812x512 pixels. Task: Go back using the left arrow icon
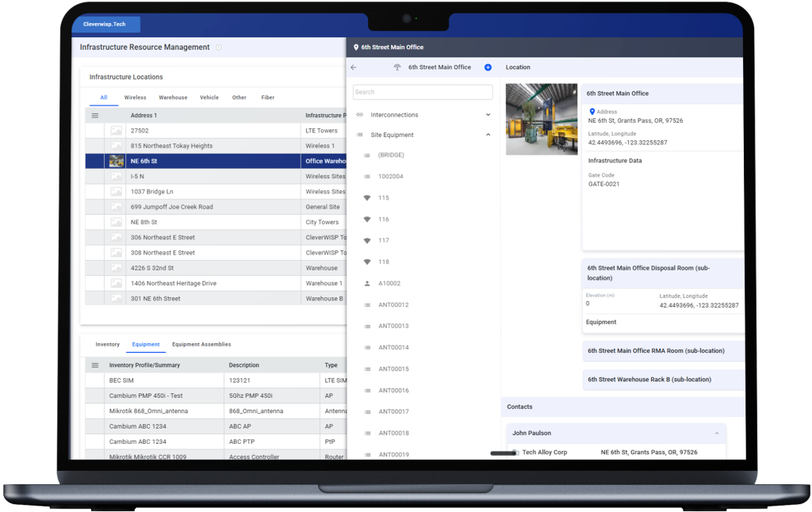354,67
